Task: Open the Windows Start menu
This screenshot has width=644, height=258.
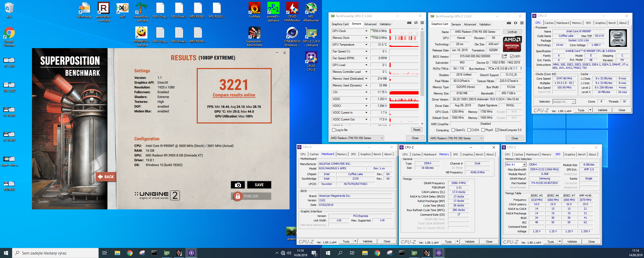Action: click(x=6, y=253)
